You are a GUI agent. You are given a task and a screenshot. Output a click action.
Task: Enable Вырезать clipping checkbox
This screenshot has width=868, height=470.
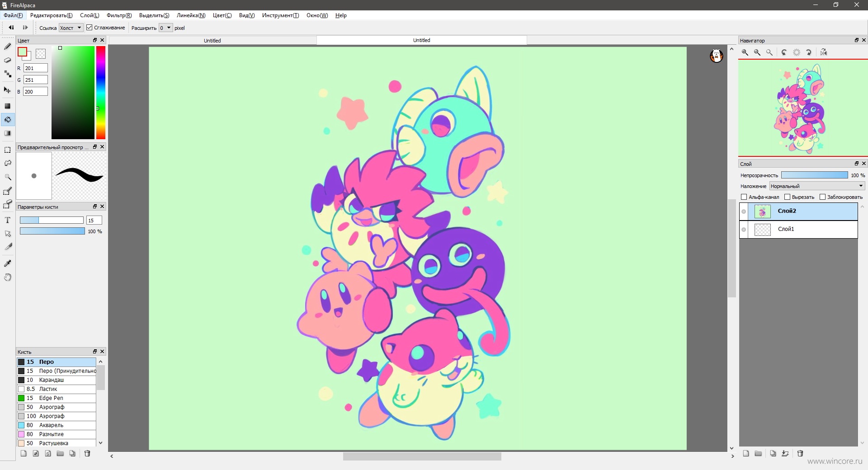pos(787,197)
